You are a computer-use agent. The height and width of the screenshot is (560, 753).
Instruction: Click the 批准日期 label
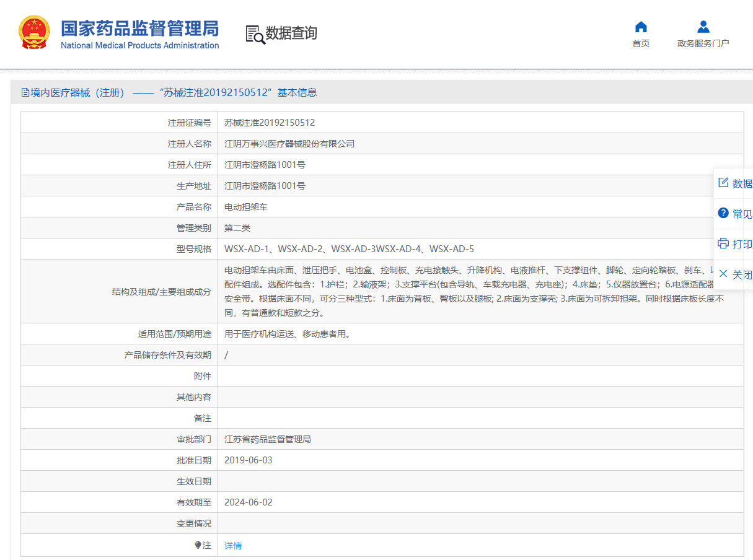[194, 460]
